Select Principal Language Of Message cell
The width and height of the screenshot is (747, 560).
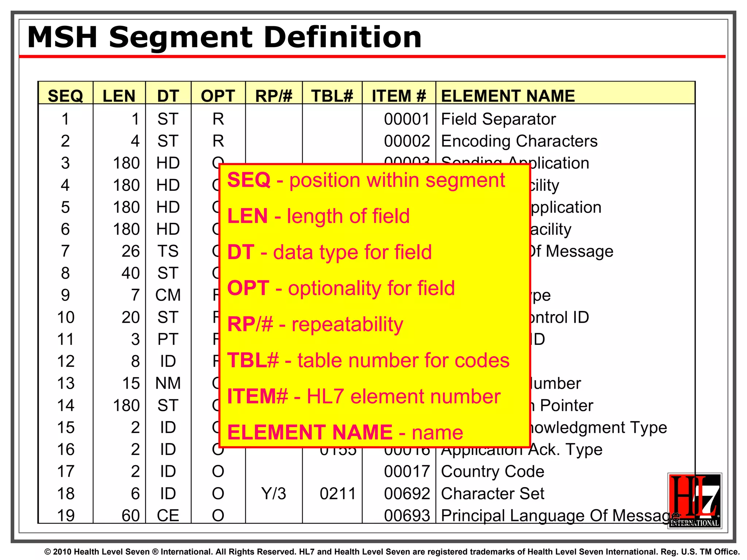point(560,516)
